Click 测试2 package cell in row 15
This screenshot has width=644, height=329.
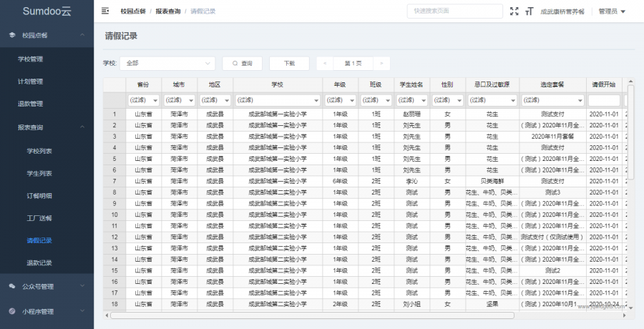pos(553,270)
